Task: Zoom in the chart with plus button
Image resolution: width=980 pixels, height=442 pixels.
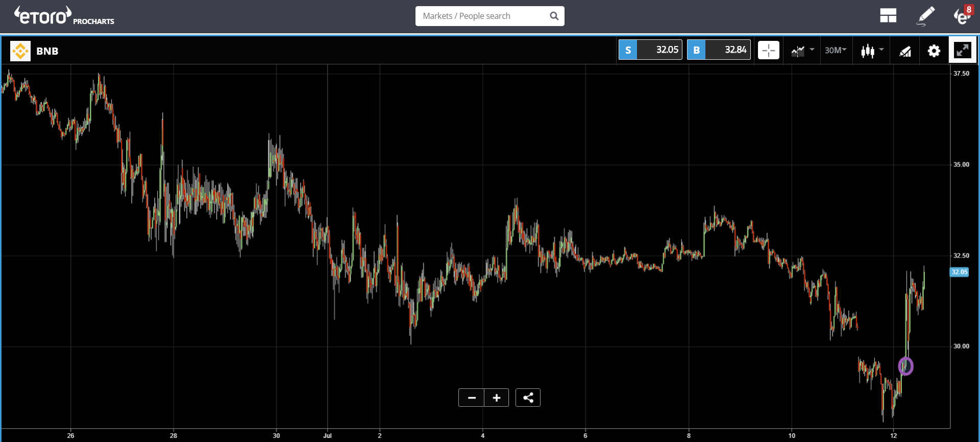Action: 497,398
